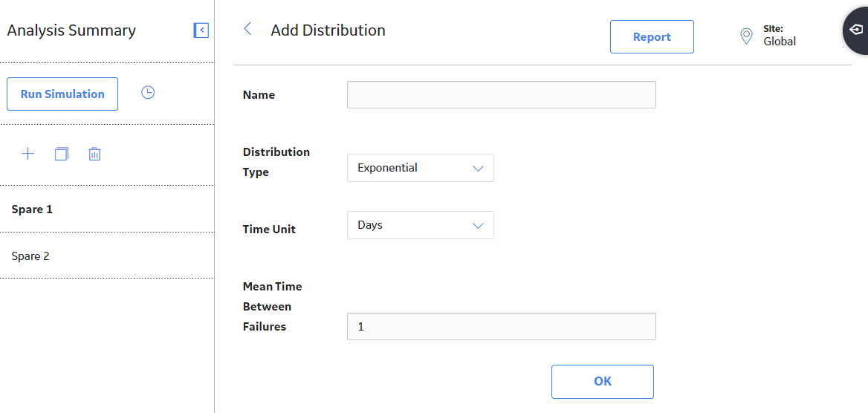Open simulation history clock icon
Image resolution: width=868 pixels, height=413 pixels.
(x=148, y=92)
